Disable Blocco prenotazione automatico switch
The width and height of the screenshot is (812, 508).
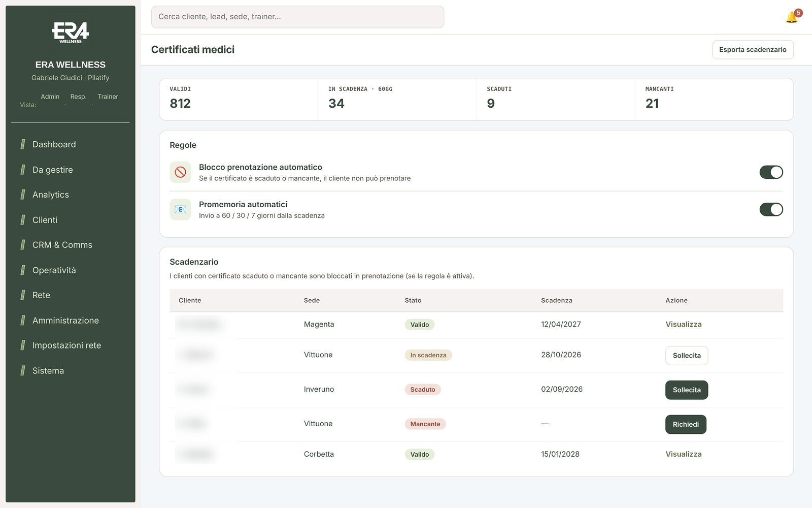[771, 172]
